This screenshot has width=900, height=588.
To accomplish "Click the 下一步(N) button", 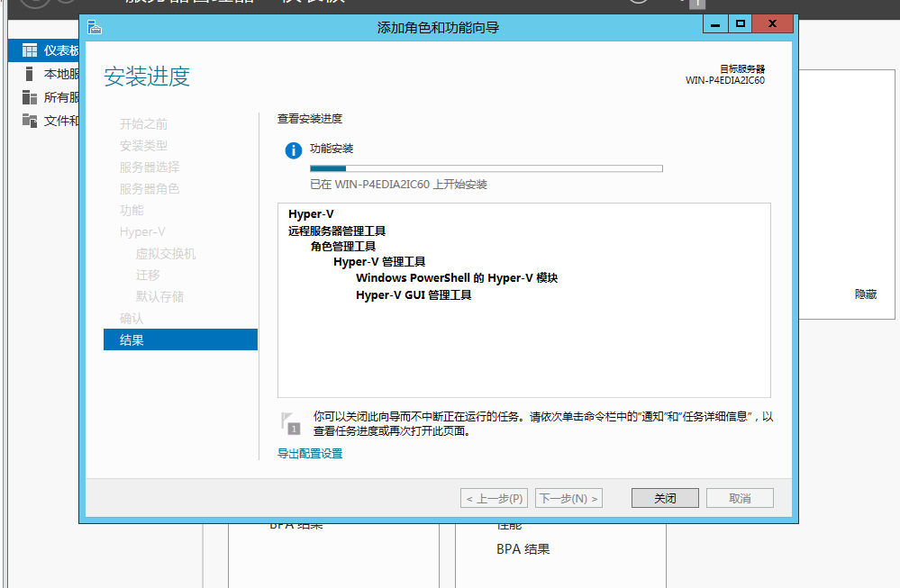I will pos(568,498).
